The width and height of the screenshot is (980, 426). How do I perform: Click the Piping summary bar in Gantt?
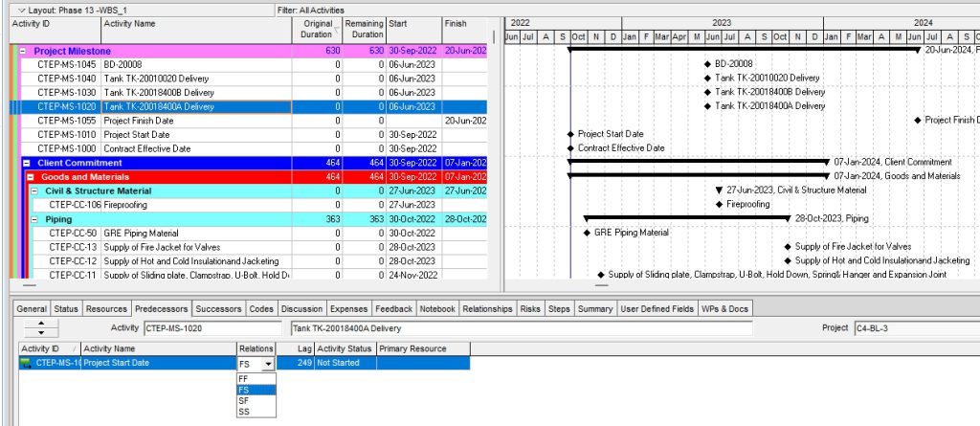click(687, 218)
